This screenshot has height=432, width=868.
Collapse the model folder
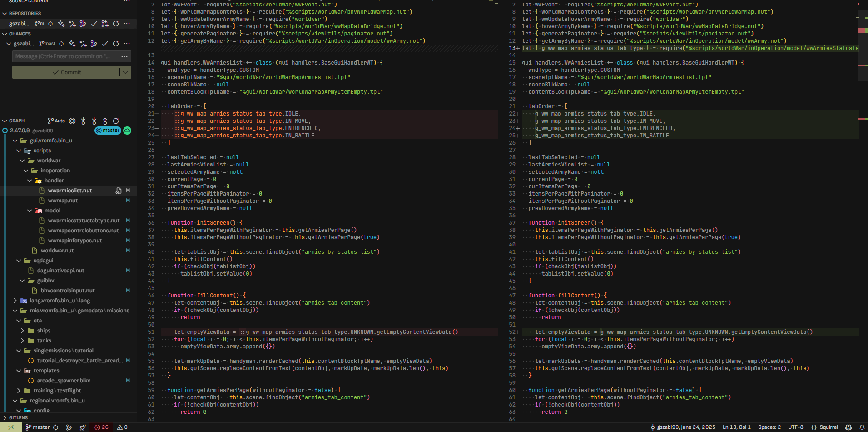pyautogui.click(x=30, y=211)
